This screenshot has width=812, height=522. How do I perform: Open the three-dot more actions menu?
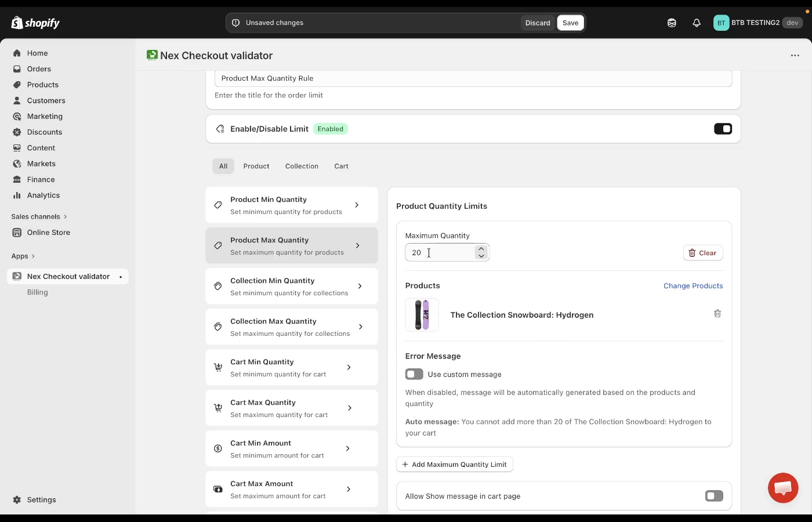795,55
